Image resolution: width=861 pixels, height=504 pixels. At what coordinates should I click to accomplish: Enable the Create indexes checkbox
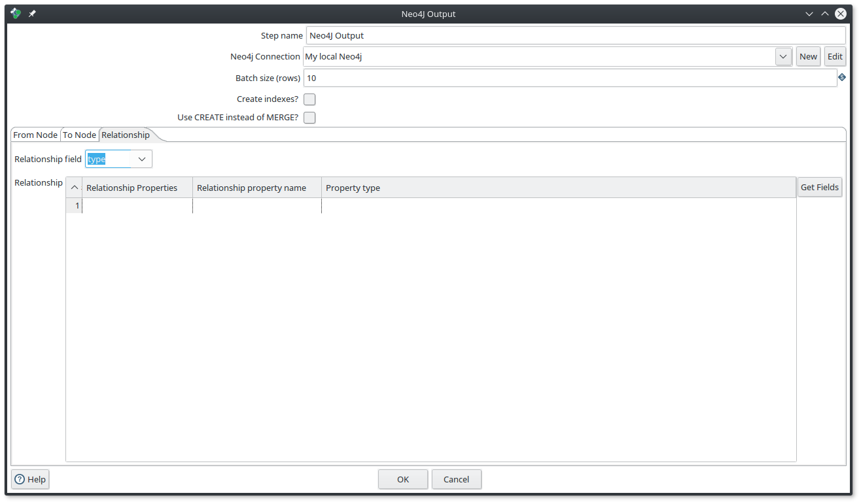(309, 99)
